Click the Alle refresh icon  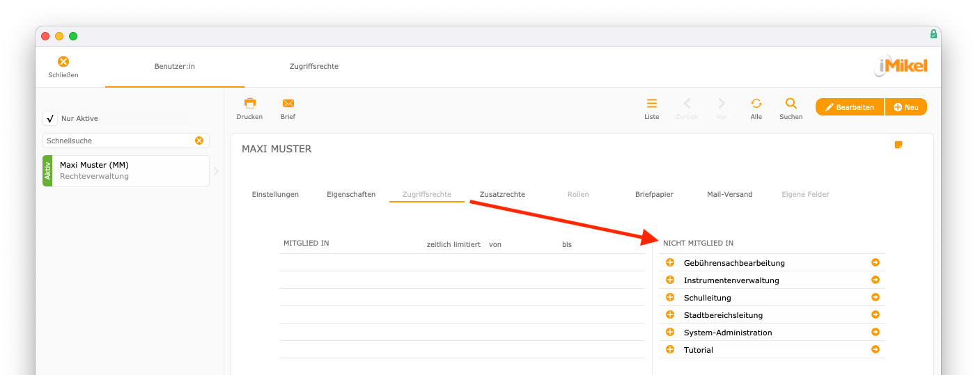point(756,103)
